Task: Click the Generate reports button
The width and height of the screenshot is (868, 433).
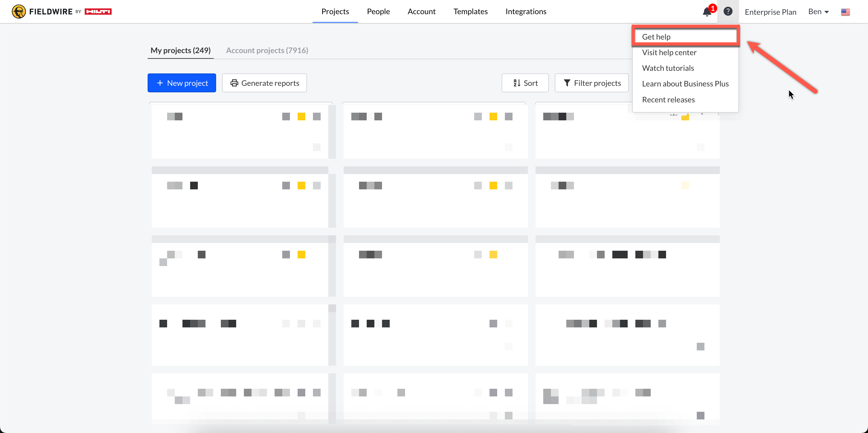Action: tap(265, 83)
